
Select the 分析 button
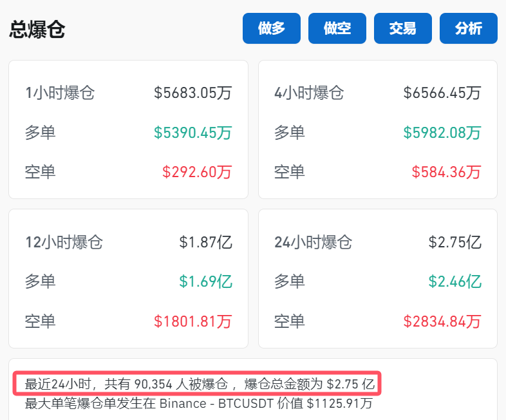(468, 28)
